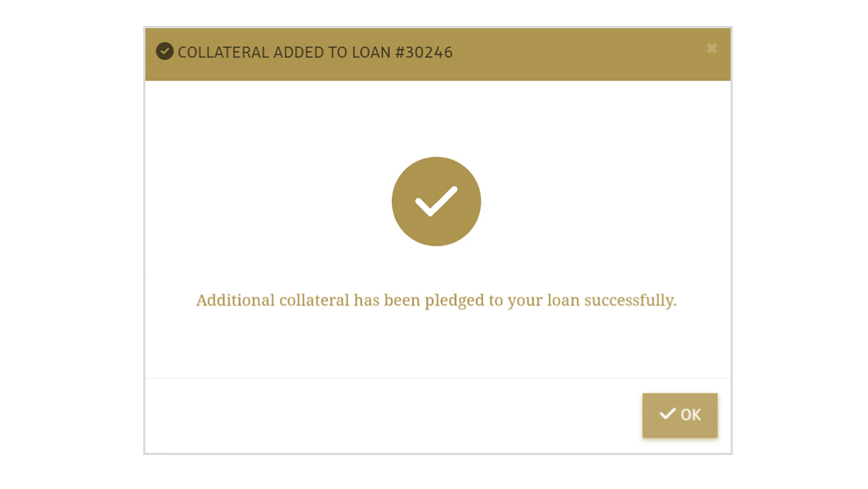Click empty footer area left of OK
Viewport: 868px width, 489px height.
(391, 416)
